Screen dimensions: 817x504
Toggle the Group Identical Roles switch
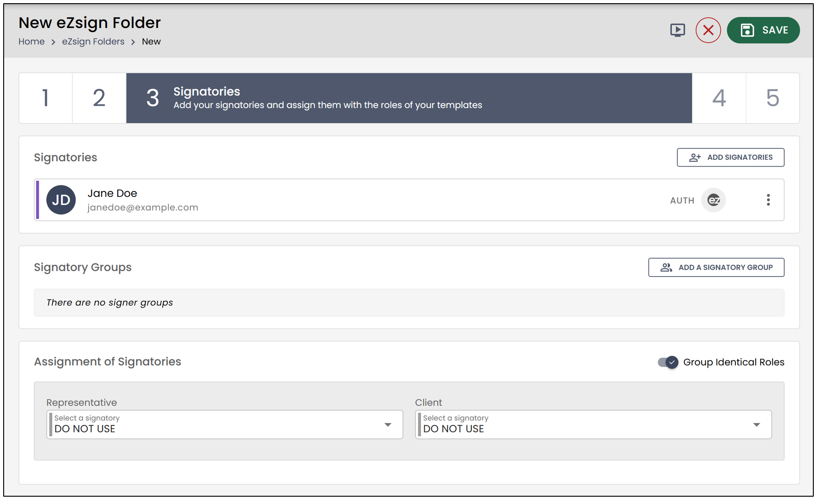[668, 362]
